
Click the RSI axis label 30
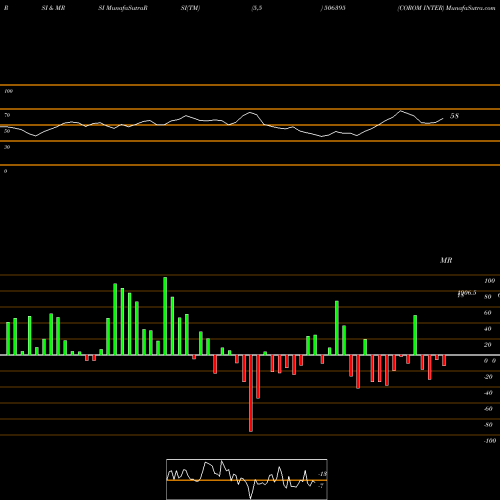click(x=7, y=147)
